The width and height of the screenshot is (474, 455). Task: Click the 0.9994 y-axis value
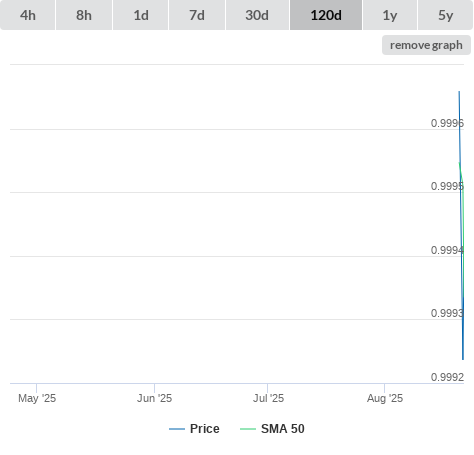click(447, 250)
